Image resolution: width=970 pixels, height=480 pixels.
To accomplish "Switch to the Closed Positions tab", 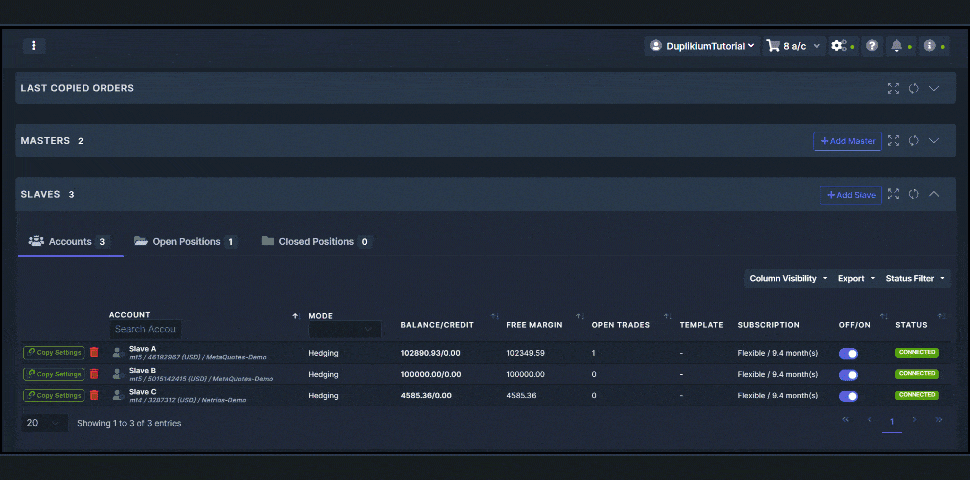I will pyautogui.click(x=315, y=241).
